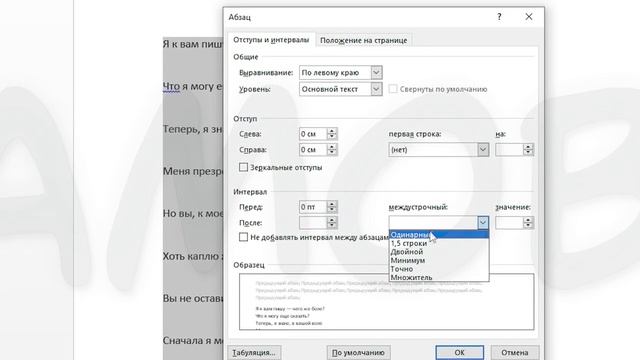Screen dimensions: 640x360
Task: Decrease the Слева indent with down arrow
Action: (332, 137)
